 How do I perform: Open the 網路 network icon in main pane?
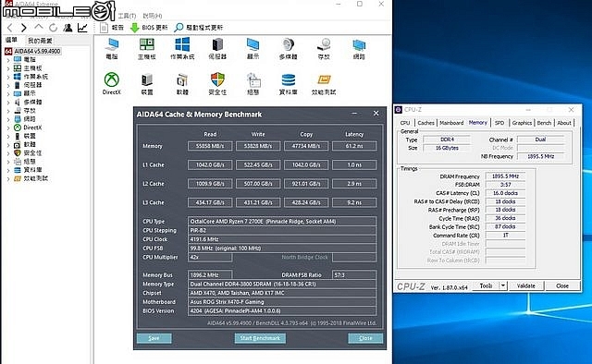[x=359, y=49]
